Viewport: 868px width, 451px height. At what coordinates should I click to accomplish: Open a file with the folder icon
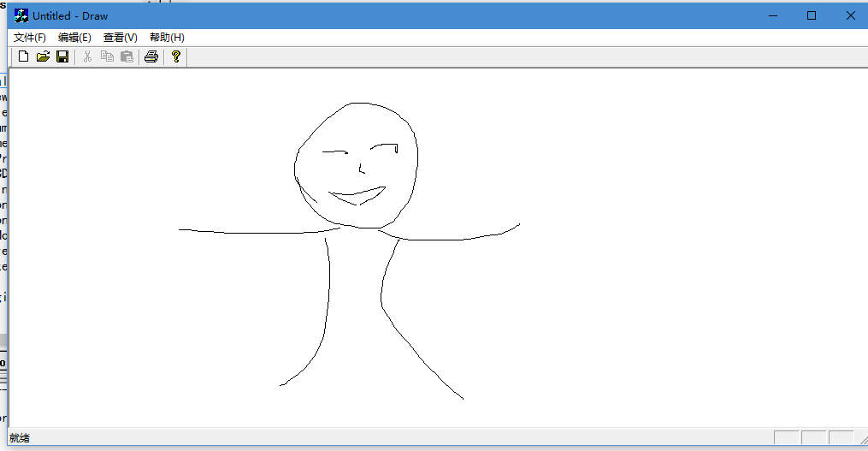(x=43, y=56)
